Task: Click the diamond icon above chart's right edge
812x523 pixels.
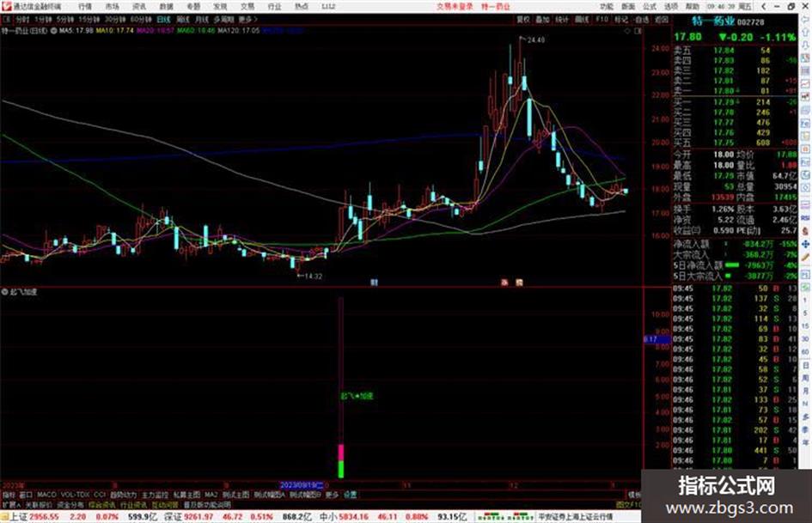Action: pyautogui.click(x=627, y=31)
